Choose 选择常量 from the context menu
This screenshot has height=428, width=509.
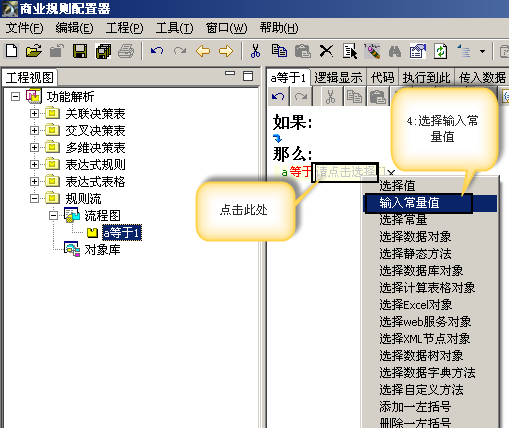430,220
